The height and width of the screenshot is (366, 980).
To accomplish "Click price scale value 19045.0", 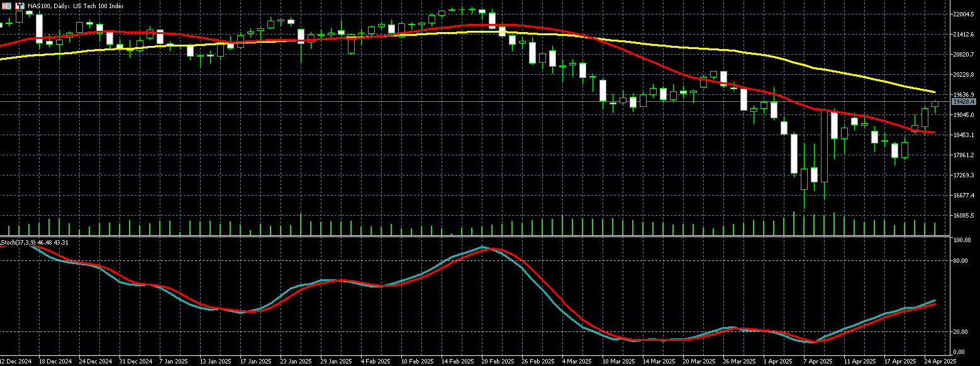I will [963, 115].
